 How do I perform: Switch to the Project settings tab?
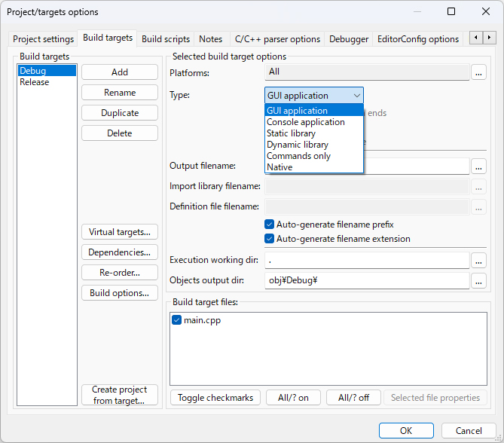(x=43, y=39)
